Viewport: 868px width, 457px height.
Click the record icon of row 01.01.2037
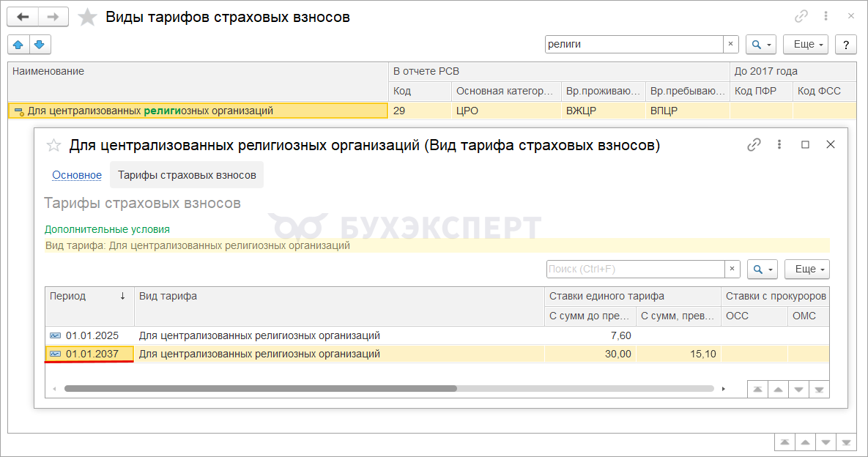(x=56, y=354)
